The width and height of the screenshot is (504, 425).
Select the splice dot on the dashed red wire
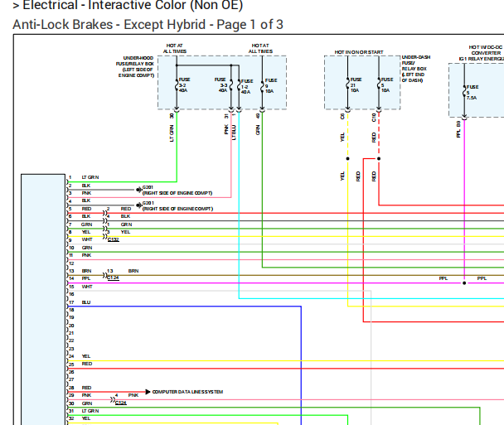click(379, 158)
